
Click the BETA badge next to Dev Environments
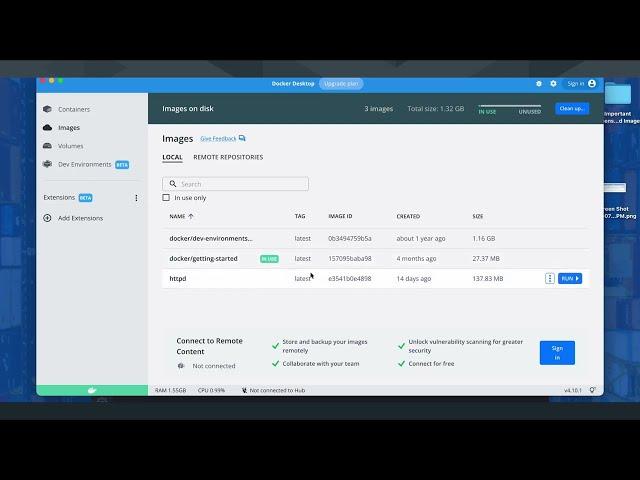[122, 165]
